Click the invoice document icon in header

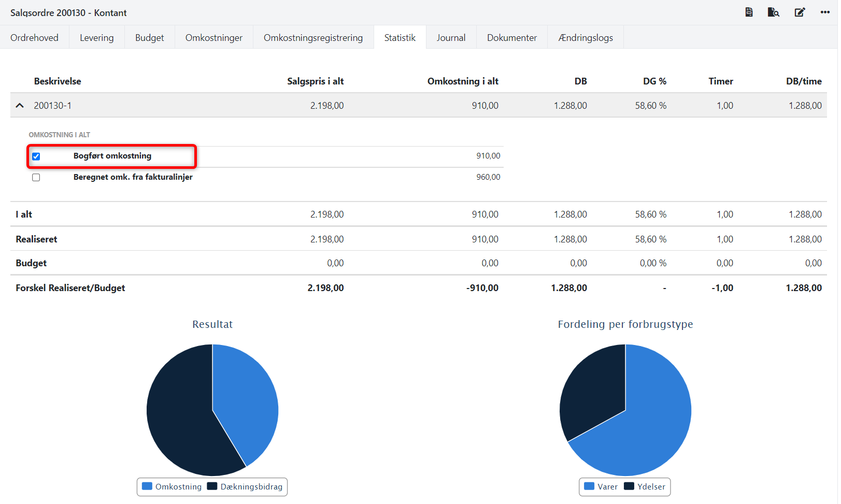click(x=749, y=12)
